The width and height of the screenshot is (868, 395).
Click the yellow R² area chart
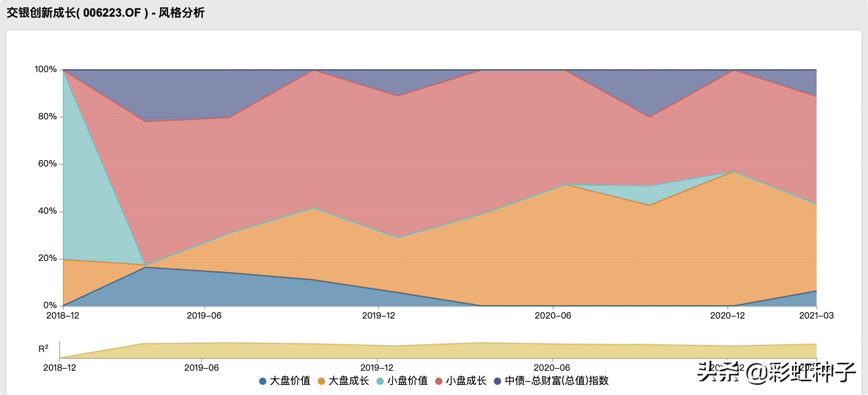tap(435, 352)
